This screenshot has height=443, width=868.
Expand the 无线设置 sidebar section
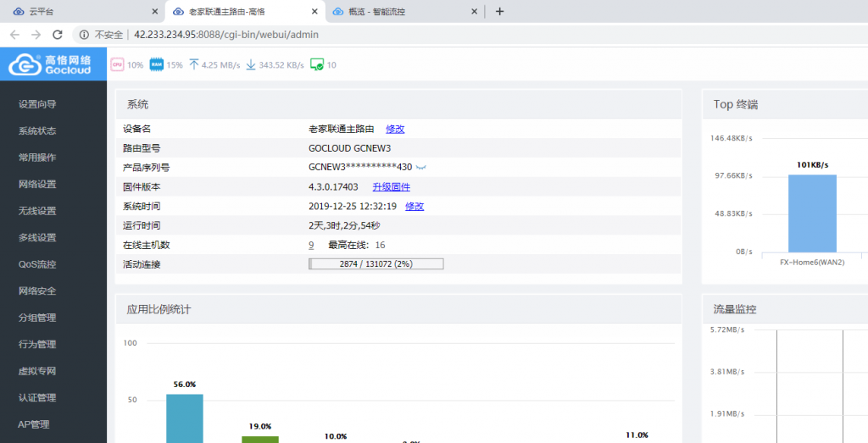click(x=37, y=211)
